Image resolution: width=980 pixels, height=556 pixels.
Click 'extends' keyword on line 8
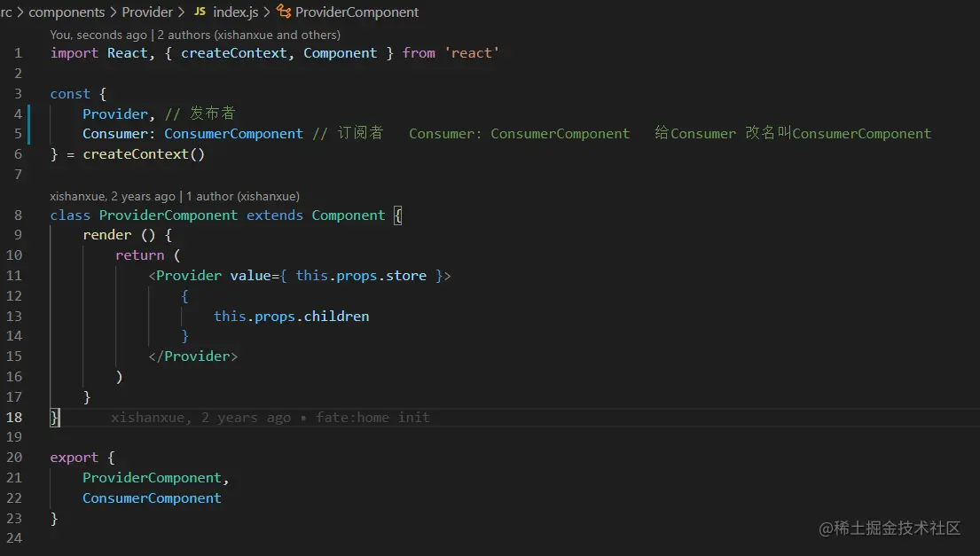(274, 215)
